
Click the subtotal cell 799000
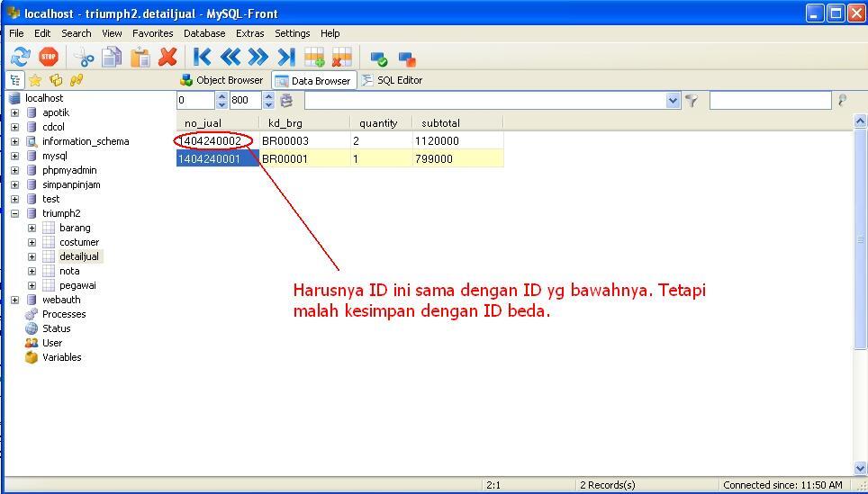tap(457, 158)
